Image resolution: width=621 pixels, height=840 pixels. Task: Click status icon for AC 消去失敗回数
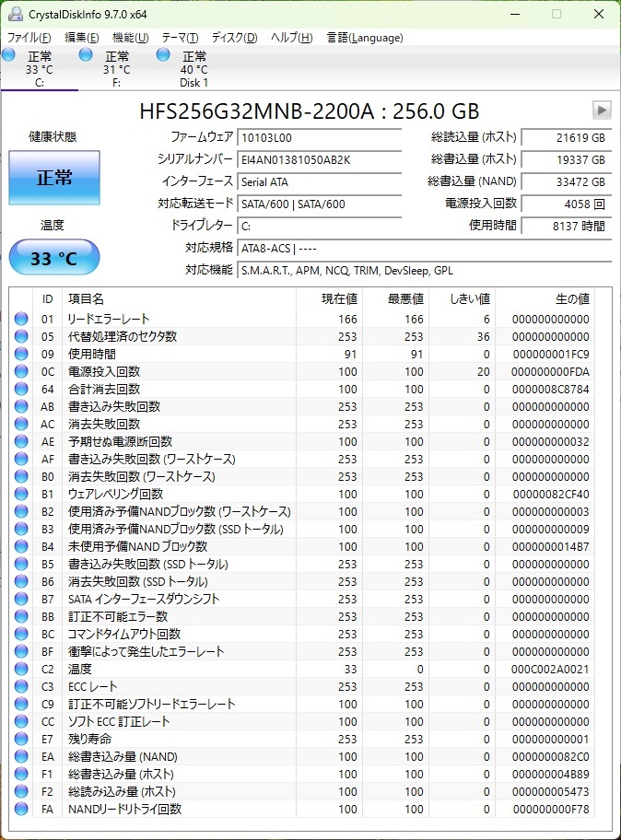pyautogui.click(x=21, y=424)
